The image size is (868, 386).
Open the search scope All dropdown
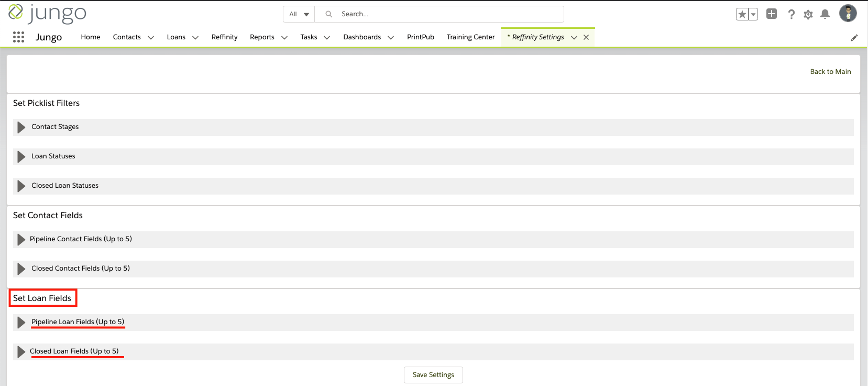[299, 14]
